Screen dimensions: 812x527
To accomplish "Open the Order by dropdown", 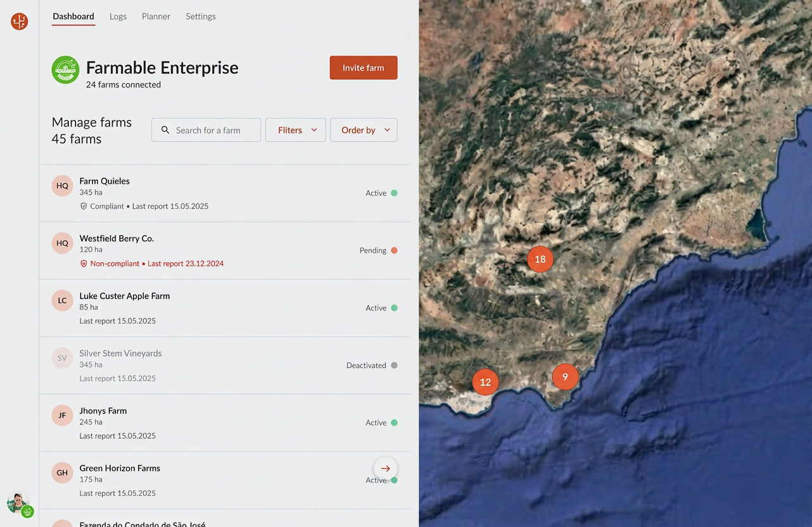I will (x=364, y=130).
